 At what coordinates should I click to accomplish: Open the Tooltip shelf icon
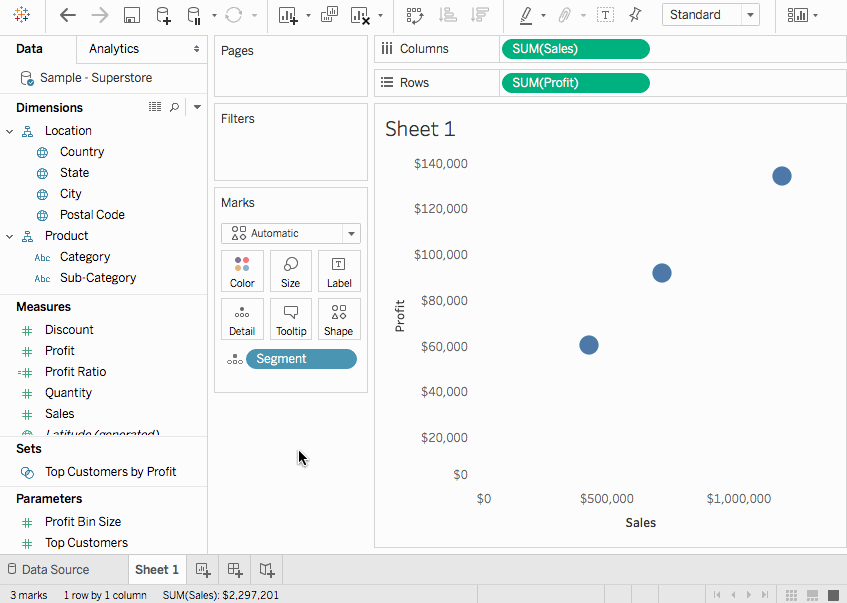(x=290, y=318)
